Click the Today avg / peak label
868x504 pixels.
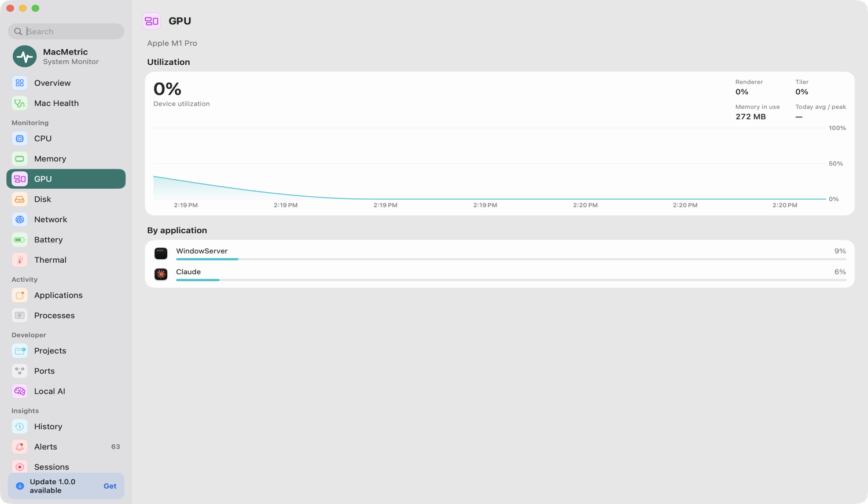[821, 107]
